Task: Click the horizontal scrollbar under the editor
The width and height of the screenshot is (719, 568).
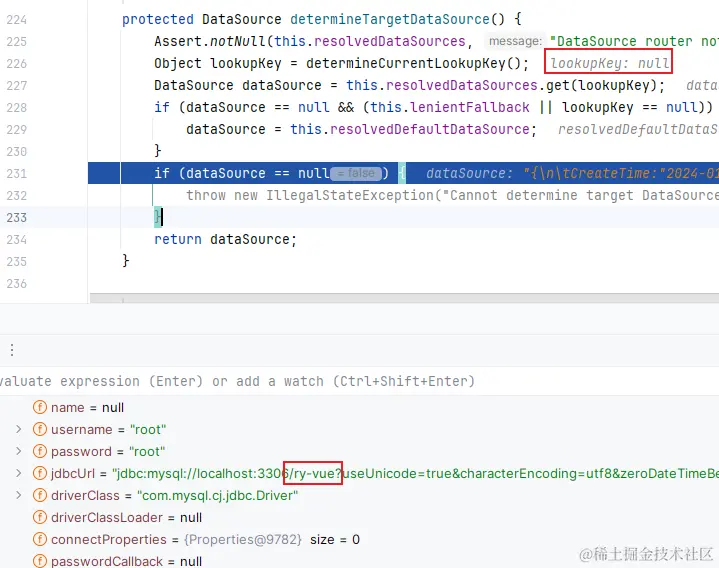Action: click(x=404, y=298)
